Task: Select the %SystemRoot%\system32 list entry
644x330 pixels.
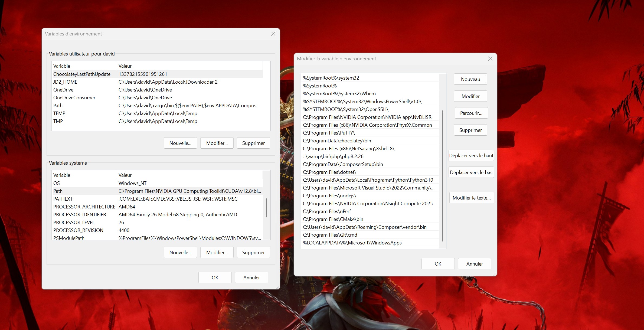Action: click(x=331, y=78)
